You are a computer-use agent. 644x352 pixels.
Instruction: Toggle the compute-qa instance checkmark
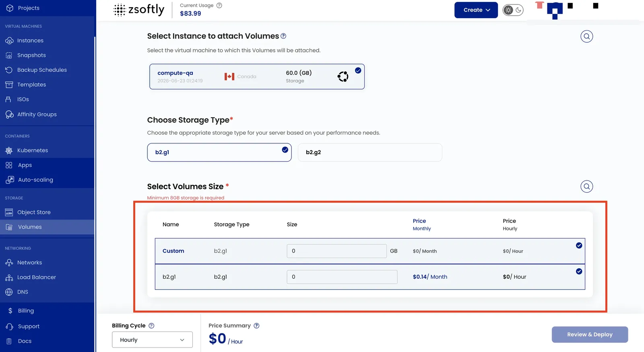(x=358, y=70)
